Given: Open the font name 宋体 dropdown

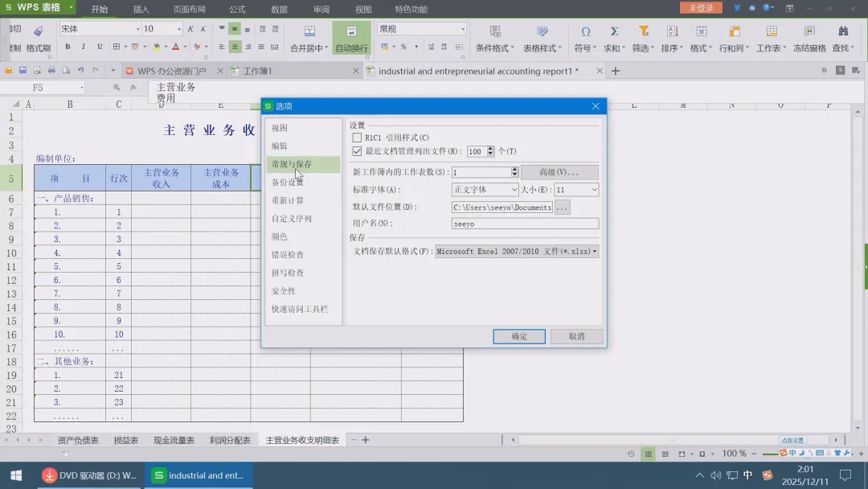Looking at the screenshot, I should click(138, 29).
